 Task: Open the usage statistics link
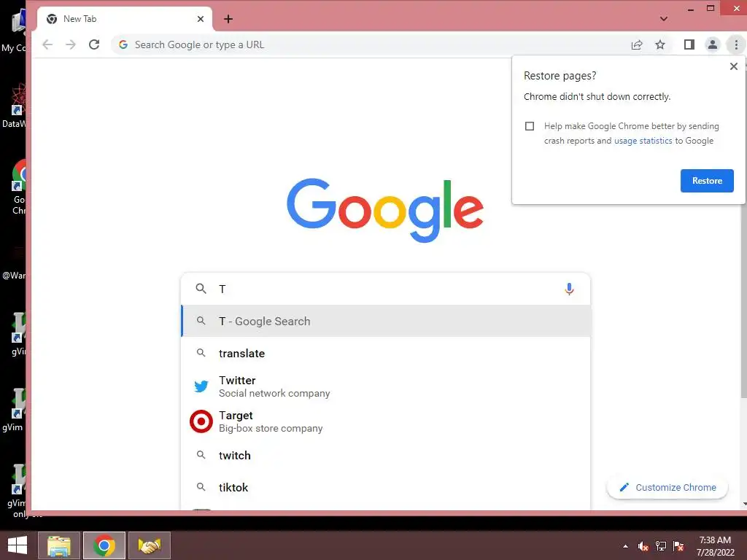click(643, 141)
